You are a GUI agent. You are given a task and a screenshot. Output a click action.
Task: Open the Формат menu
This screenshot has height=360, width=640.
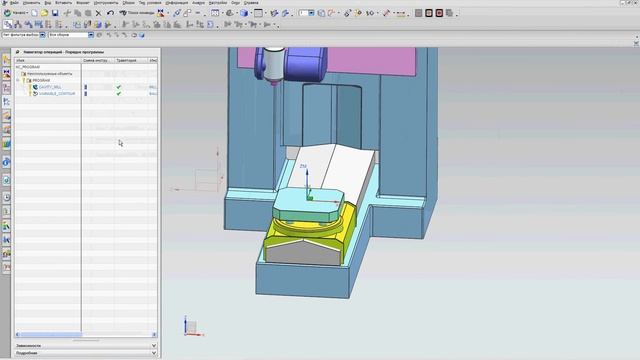click(x=83, y=3)
